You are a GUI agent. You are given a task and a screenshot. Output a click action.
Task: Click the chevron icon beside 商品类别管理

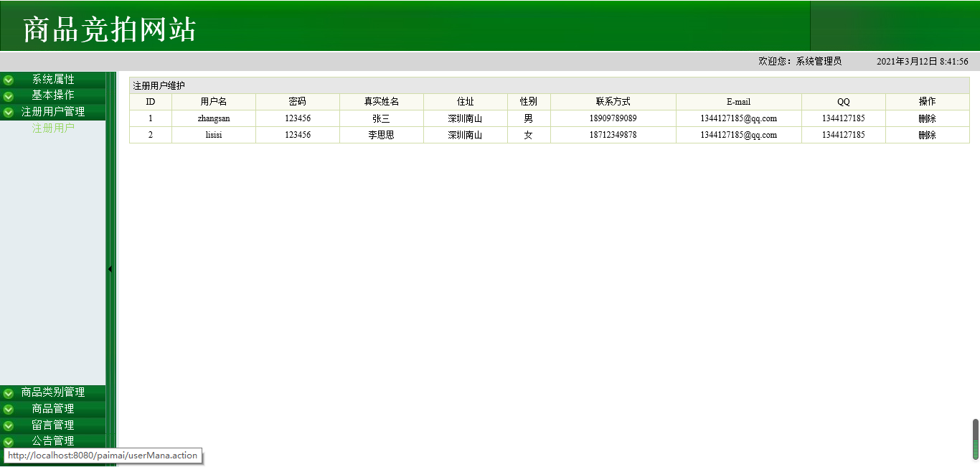click(9, 393)
